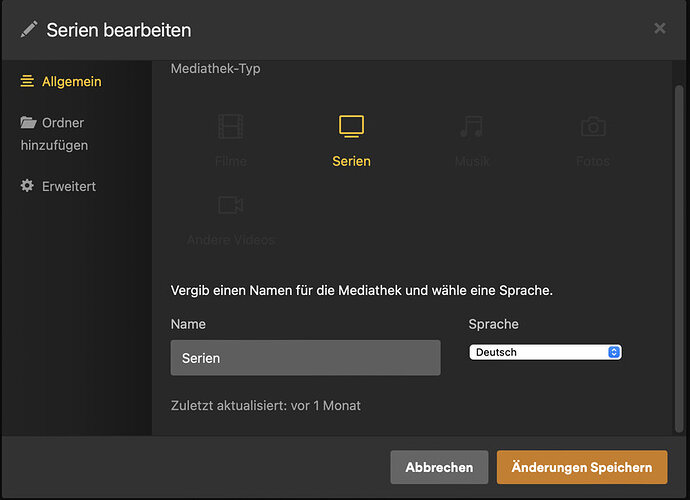The width and height of the screenshot is (690, 500).
Task: Open the Sprache language dropdown
Action: pos(545,352)
